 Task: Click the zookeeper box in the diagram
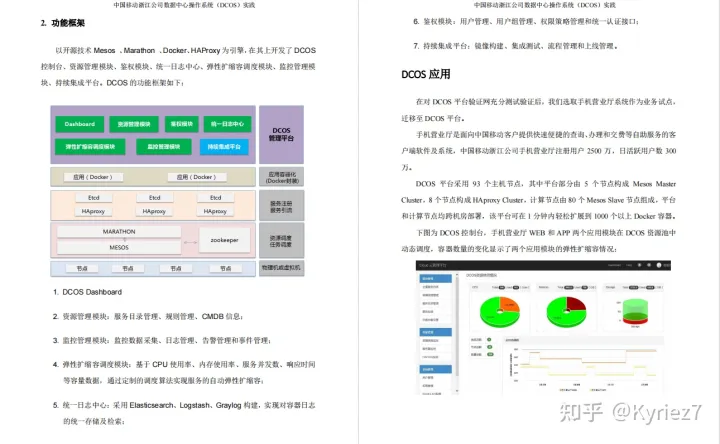coord(225,240)
